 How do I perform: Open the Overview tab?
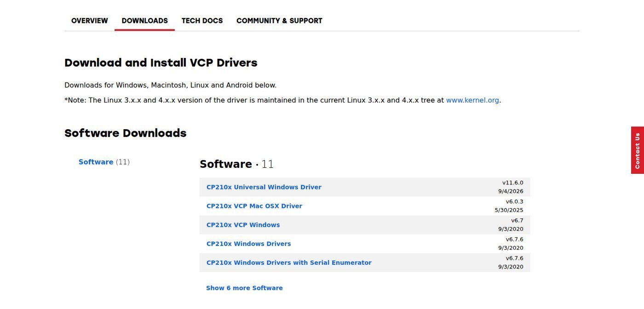89,21
